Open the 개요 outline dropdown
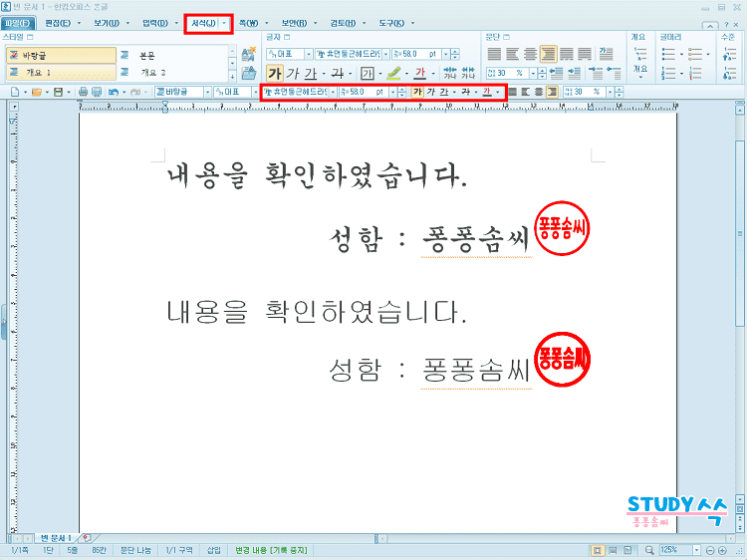The image size is (747, 560). [x=640, y=73]
